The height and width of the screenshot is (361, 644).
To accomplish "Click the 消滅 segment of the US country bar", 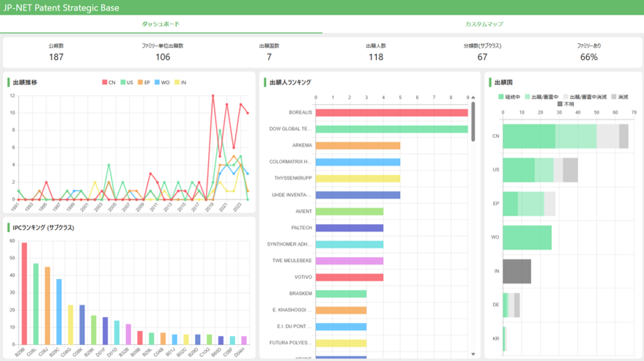I will tap(570, 170).
